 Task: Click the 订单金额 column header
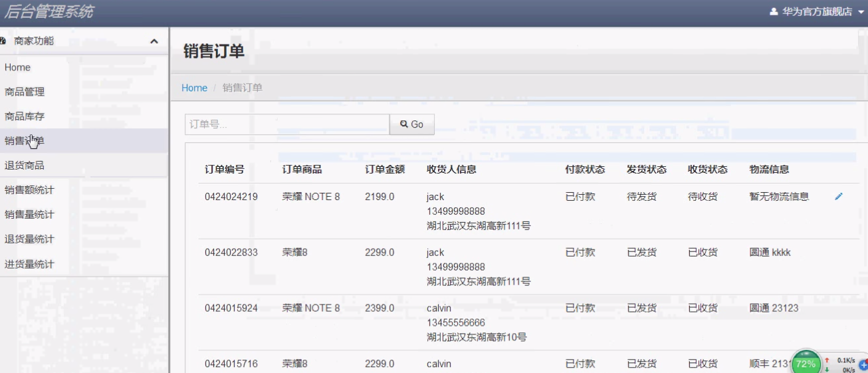(385, 169)
